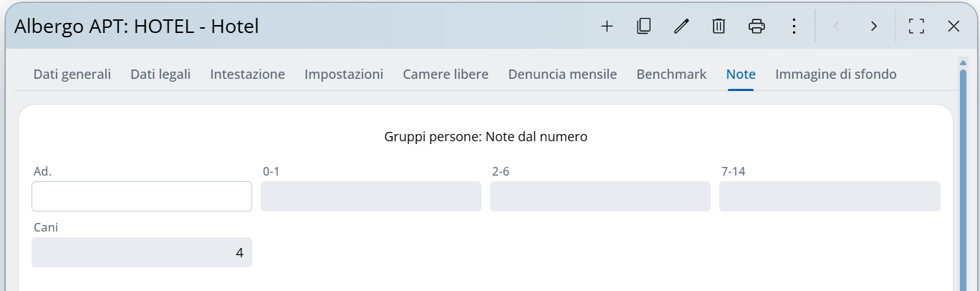Switch to the Dati generali tab

[72, 75]
